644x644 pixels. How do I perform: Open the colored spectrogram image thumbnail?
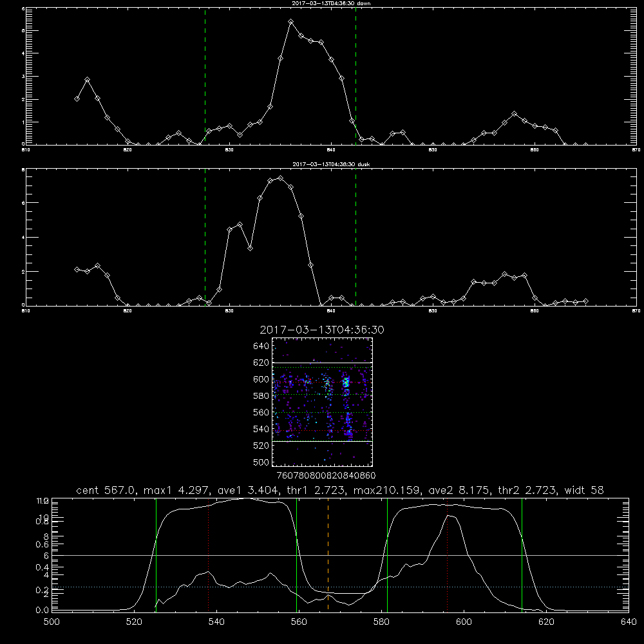point(322,402)
